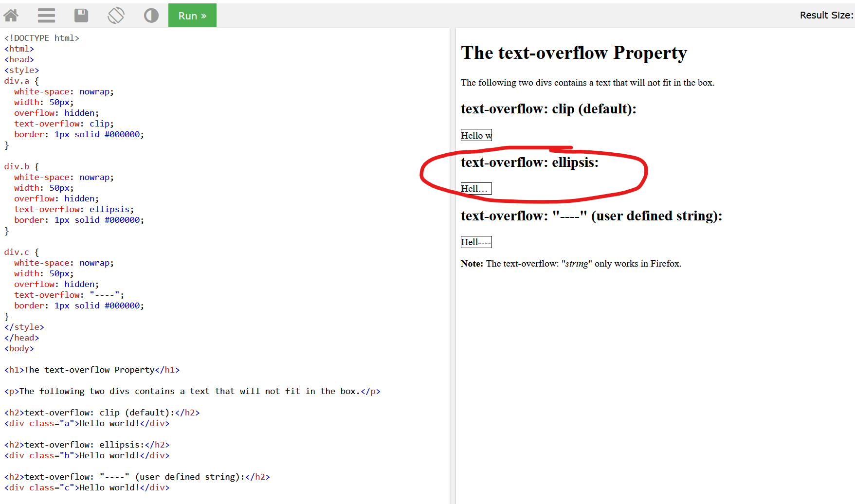Open the hamburger menu icon
This screenshot has height=504, width=855.
pos(46,16)
